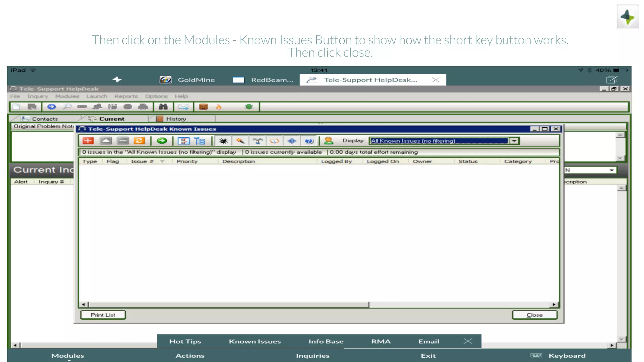644x362 pixels.
Task: Click the Status column header
Action: click(x=468, y=161)
